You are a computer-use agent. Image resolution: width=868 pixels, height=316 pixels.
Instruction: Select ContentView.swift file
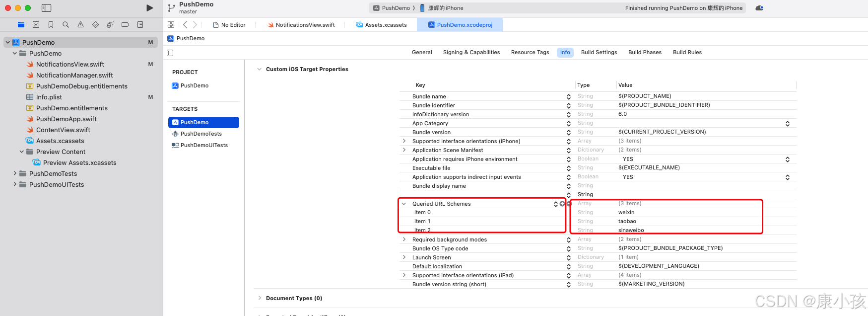pos(63,130)
